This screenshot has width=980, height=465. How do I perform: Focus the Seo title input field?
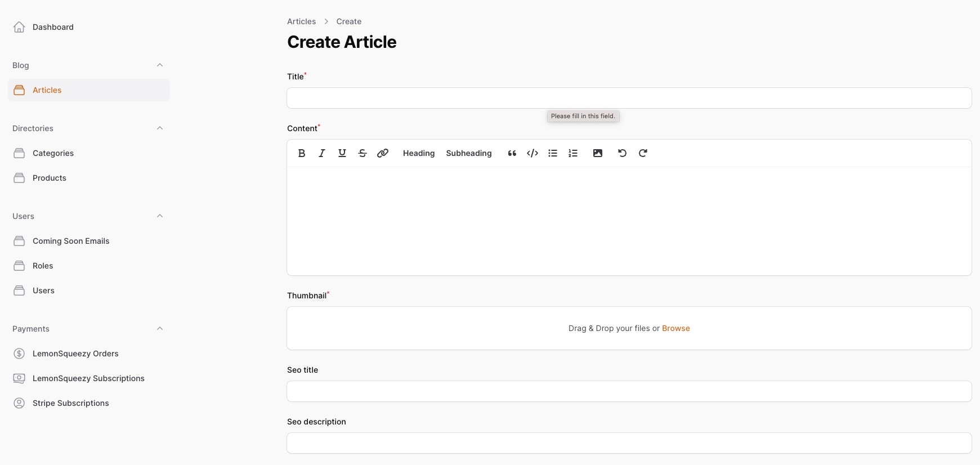(x=629, y=391)
